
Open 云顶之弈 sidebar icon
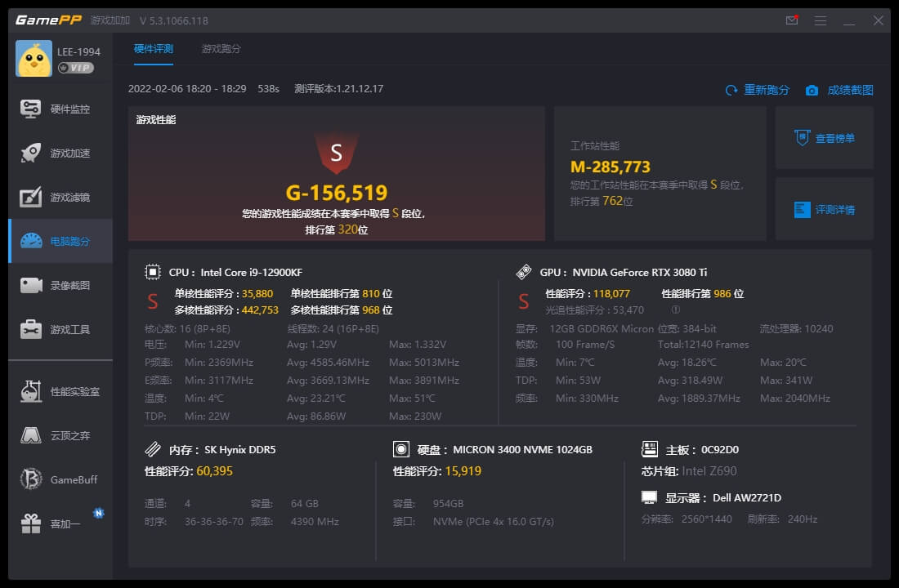(x=31, y=435)
